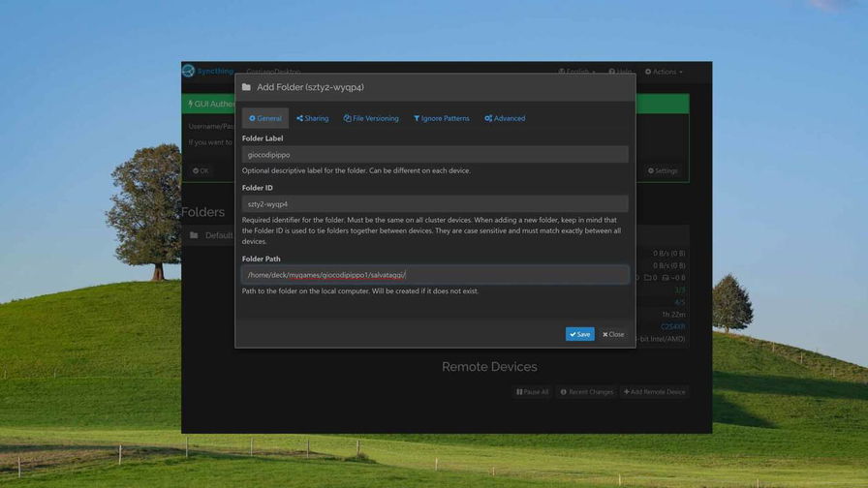Open the File Versioning tab

[x=371, y=118]
